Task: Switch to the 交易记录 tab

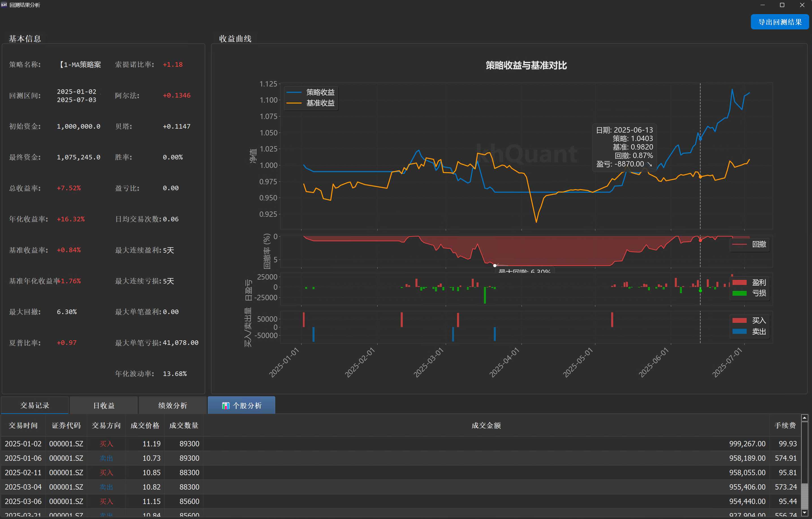Action: click(x=35, y=405)
